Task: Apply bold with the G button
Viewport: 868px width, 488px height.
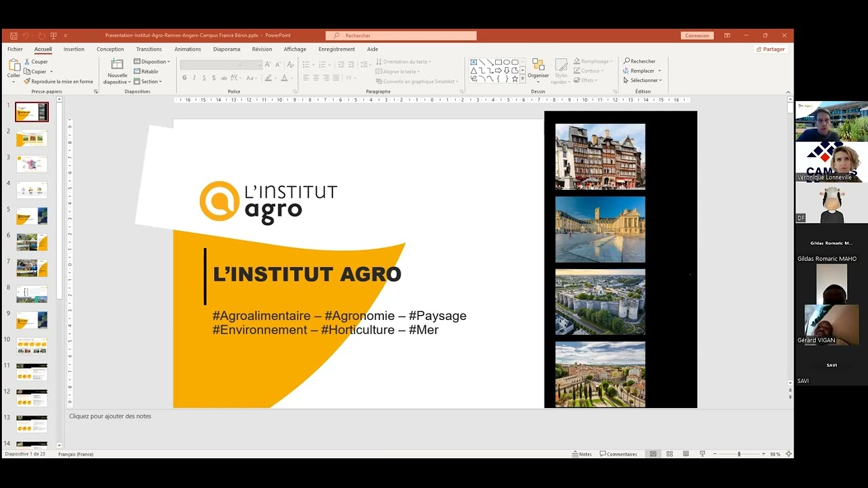Action: (184, 78)
